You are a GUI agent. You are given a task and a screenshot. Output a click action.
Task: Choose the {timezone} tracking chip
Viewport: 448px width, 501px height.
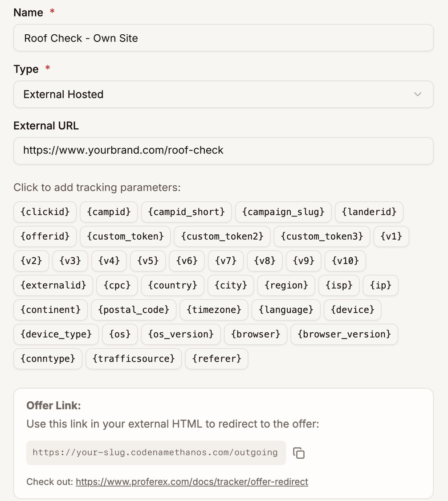pyautogui.click(x=214, y=310)
